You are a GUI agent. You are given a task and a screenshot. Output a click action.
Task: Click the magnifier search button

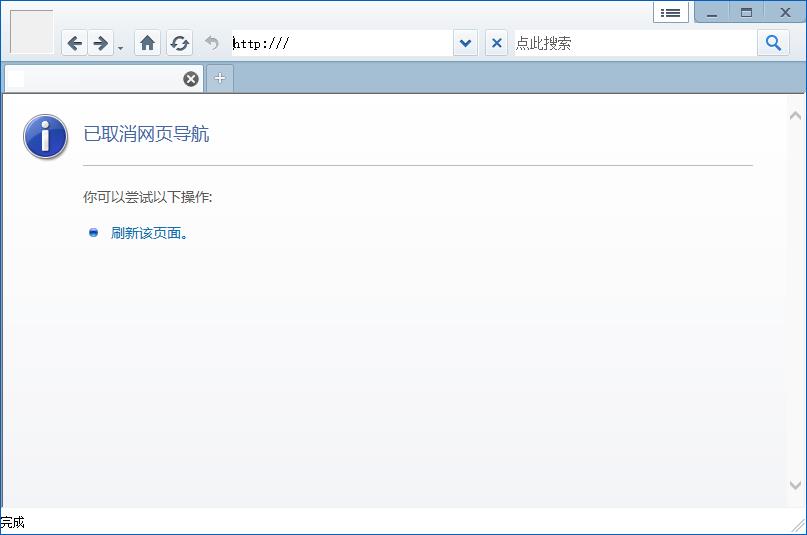773,43
